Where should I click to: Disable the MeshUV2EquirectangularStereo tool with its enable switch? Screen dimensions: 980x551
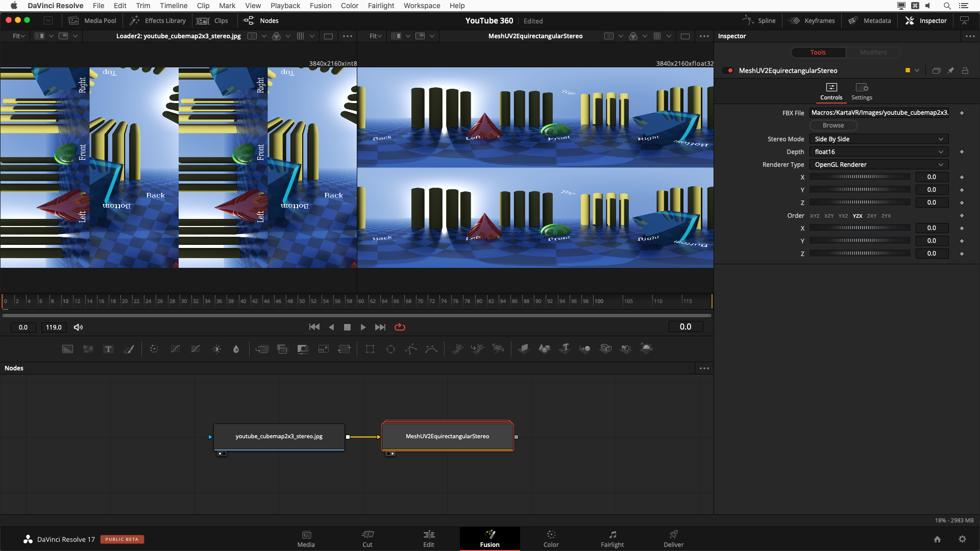coord(728,70)
